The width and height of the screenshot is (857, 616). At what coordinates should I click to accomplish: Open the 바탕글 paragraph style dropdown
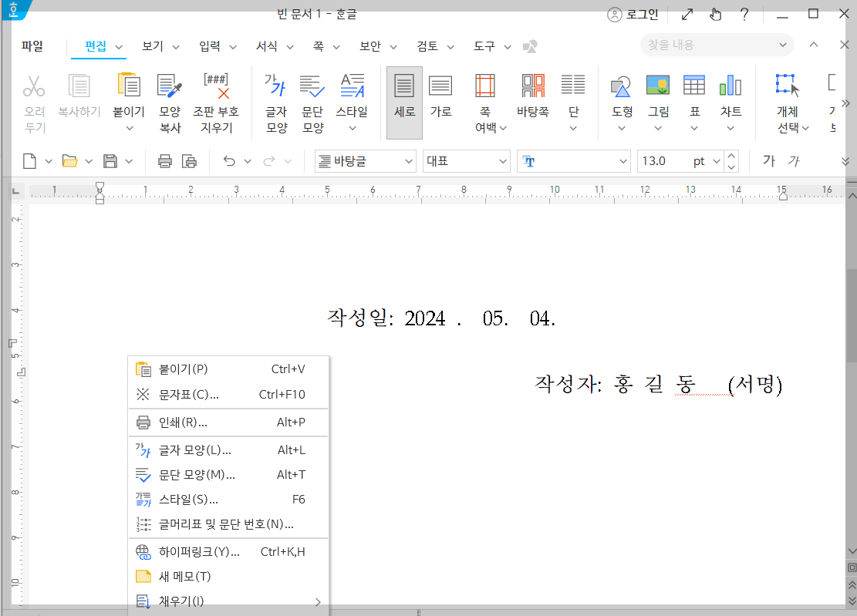pos(365,161)
